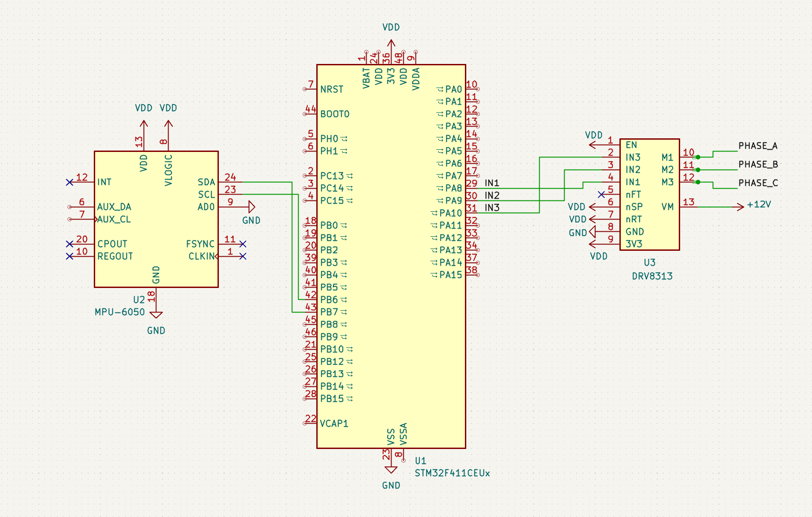The image size is (812, 517).
Task: Click the U3 reference designator
Action: 649,263
